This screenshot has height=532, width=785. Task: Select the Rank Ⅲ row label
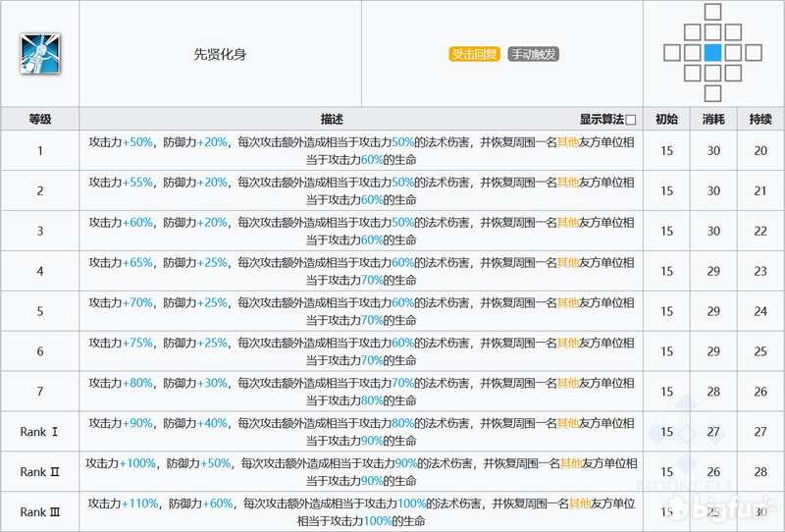39,512
